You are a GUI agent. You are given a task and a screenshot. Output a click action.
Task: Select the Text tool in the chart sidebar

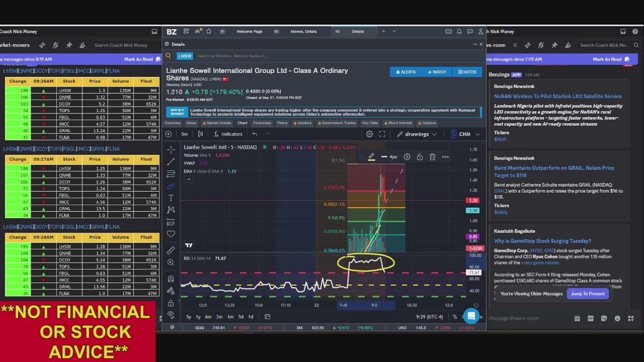coord(171,198)
